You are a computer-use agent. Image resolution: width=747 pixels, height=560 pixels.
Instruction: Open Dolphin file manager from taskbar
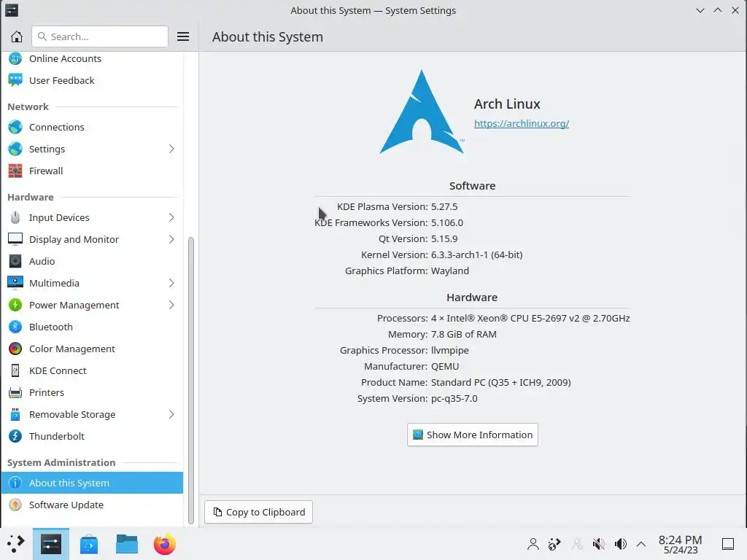pos(127,544)
